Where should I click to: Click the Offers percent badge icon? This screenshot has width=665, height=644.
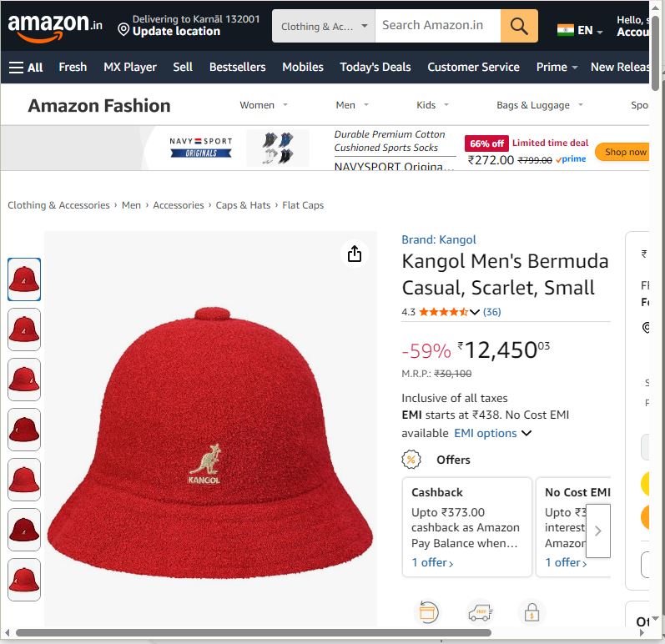411,460
